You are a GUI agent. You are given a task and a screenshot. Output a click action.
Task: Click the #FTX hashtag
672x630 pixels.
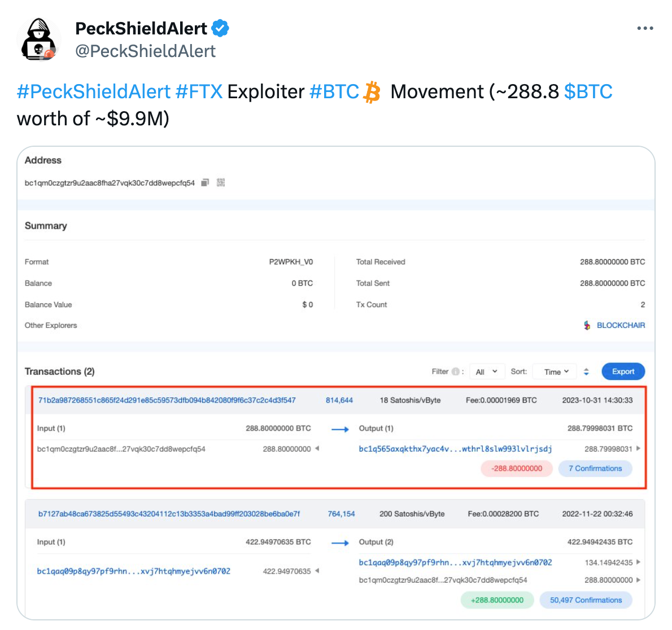click(199, 91)
